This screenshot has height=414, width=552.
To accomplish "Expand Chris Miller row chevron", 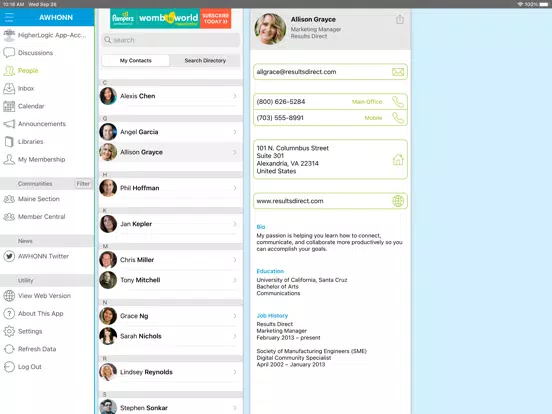I will click(235, 260).
